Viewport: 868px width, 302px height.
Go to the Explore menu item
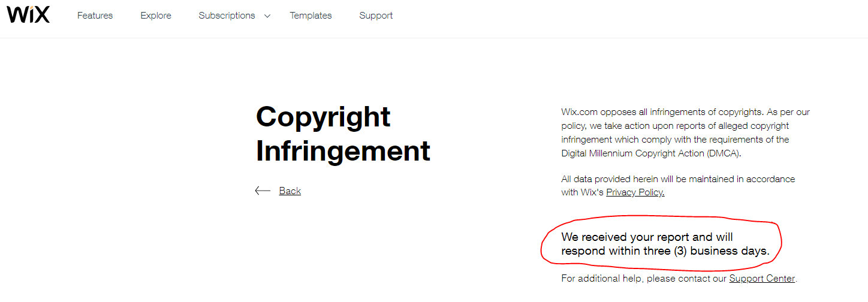coord(156,16)
